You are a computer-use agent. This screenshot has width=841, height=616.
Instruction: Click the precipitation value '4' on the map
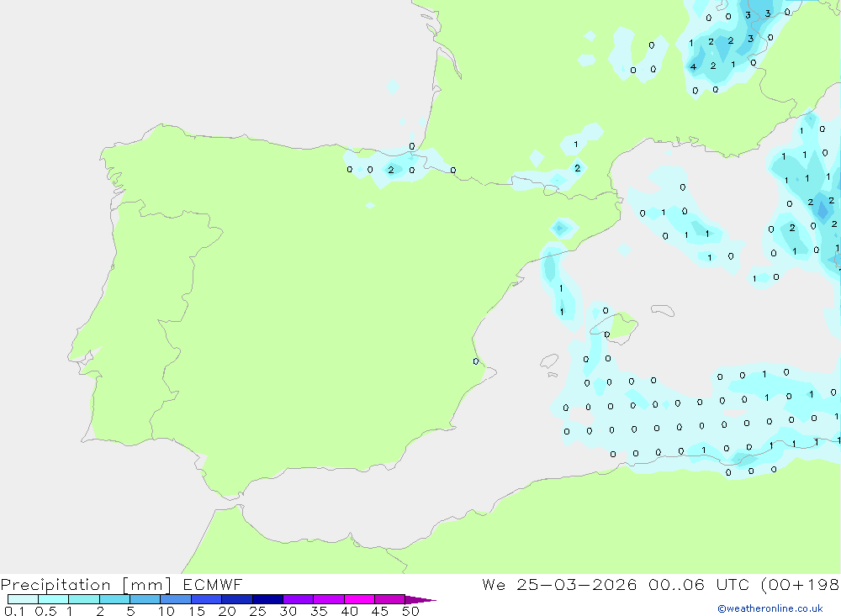[693, 67]
